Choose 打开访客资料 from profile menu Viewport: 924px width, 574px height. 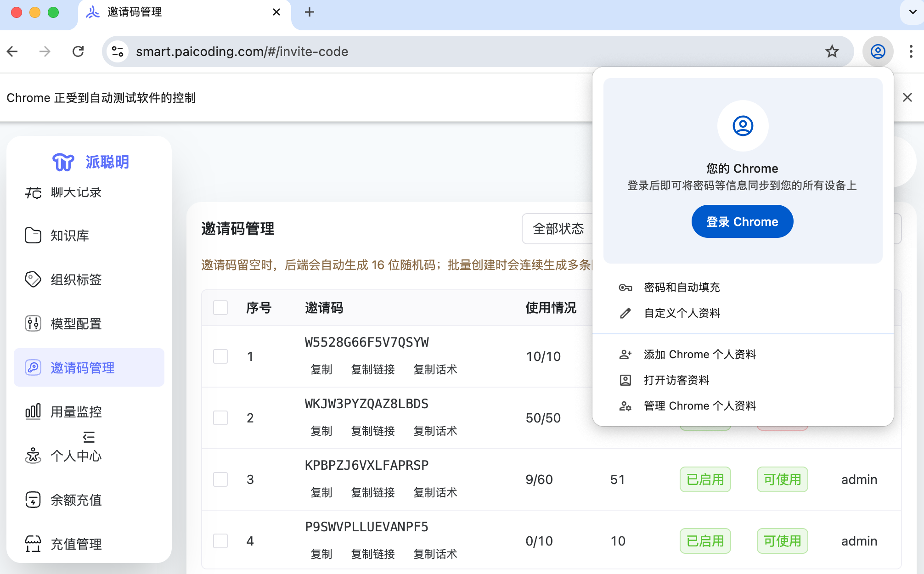pos(676,380)
